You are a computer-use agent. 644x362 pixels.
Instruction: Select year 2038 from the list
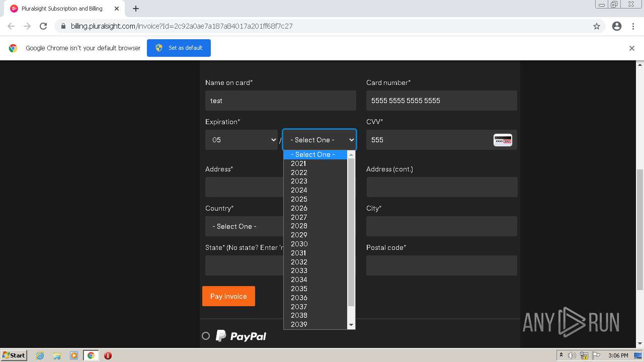[315, 315]
